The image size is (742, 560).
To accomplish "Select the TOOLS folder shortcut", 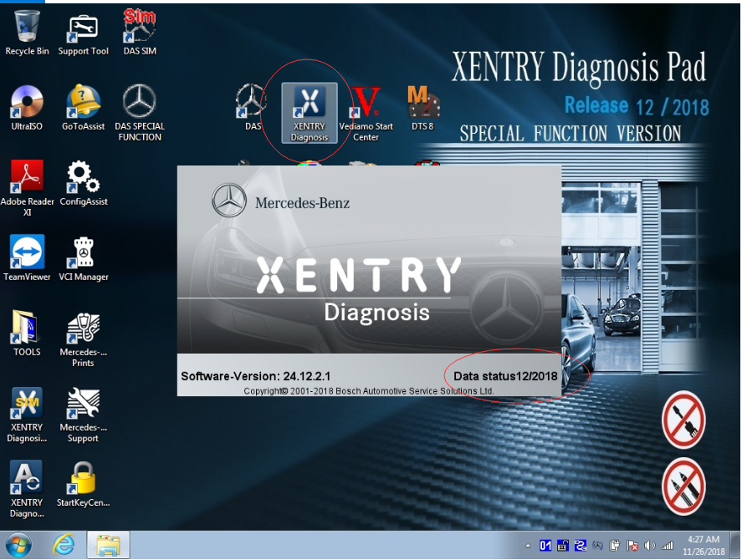I will pos(27,333).
